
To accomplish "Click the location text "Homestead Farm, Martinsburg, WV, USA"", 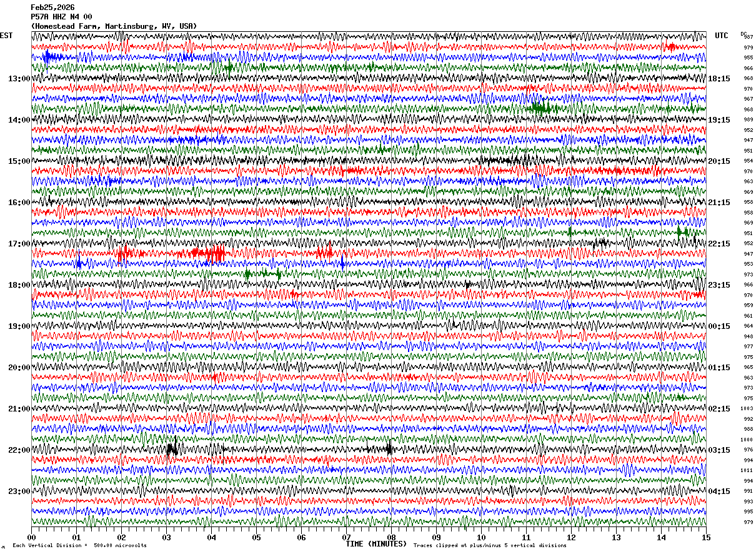I will (114, 26).
